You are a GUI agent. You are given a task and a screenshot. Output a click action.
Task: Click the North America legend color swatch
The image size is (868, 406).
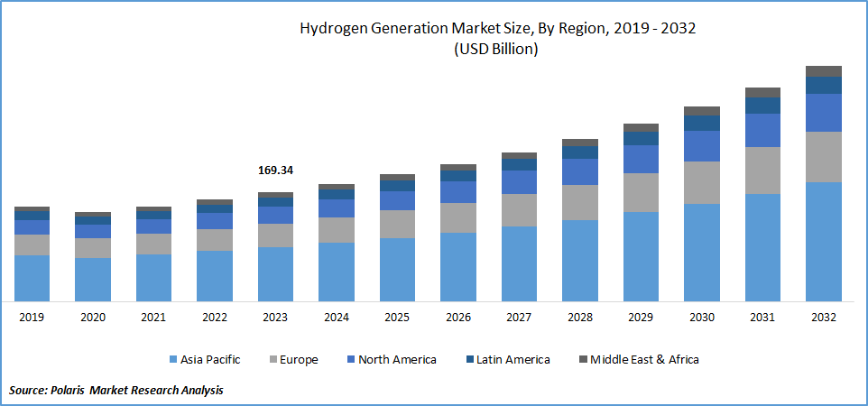tap(350, 360)
